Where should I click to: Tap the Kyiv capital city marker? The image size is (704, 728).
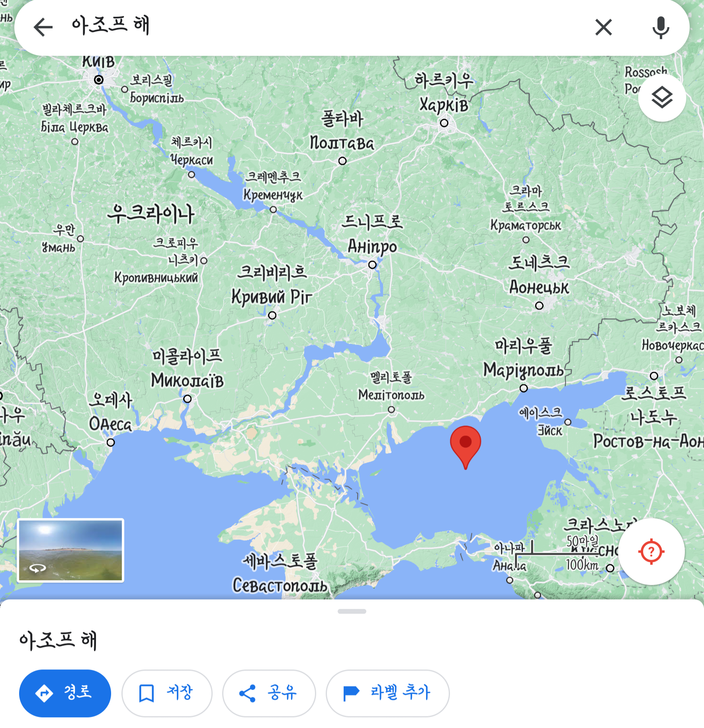99,80
